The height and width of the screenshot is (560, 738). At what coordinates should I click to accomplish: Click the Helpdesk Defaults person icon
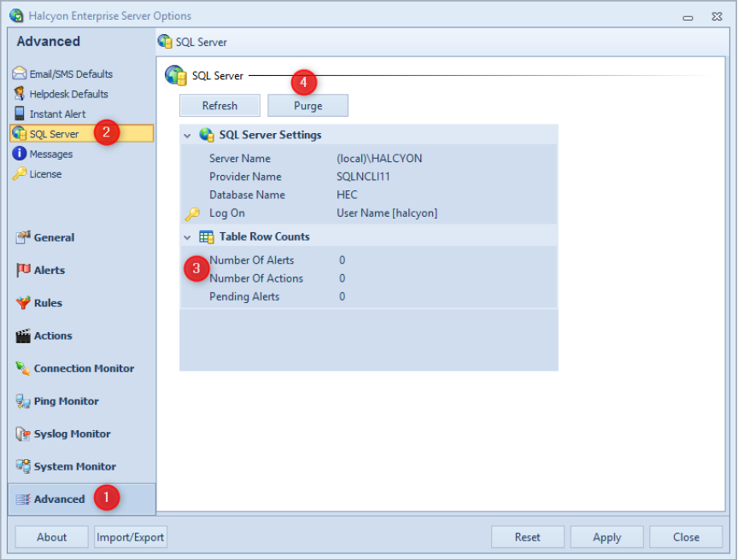[x=19, y=94]
